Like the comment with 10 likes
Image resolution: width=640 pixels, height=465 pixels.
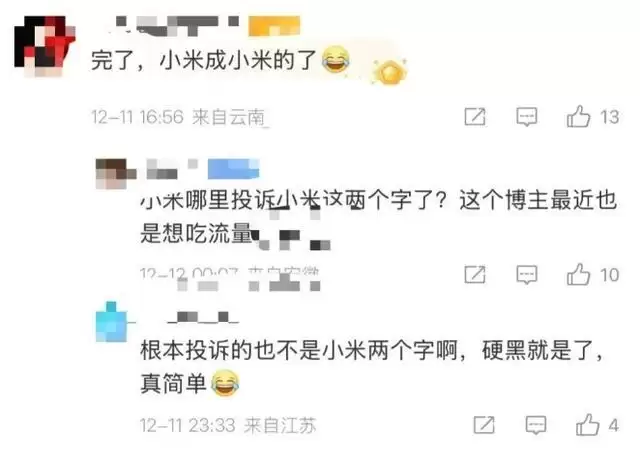tap(578, 274)
